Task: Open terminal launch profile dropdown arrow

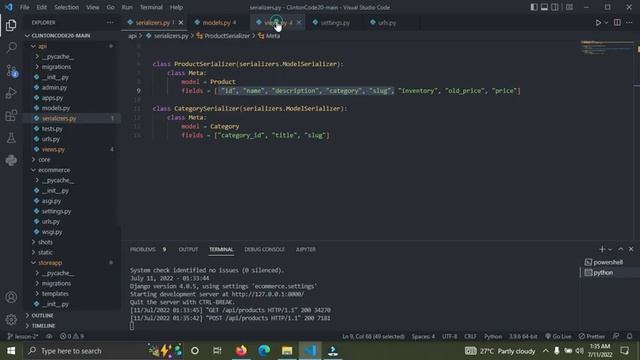Action: point(610,249)
